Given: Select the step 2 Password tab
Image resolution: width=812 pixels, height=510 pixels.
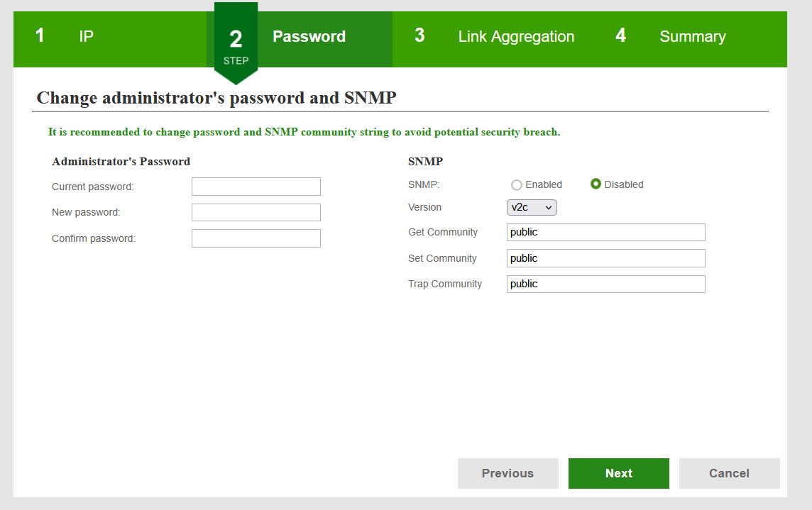Looking at the screenshot, I should (300, 39).
